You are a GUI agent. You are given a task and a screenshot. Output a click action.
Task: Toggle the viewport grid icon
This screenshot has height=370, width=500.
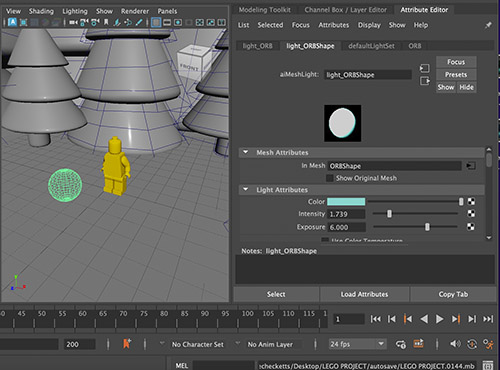156,22
